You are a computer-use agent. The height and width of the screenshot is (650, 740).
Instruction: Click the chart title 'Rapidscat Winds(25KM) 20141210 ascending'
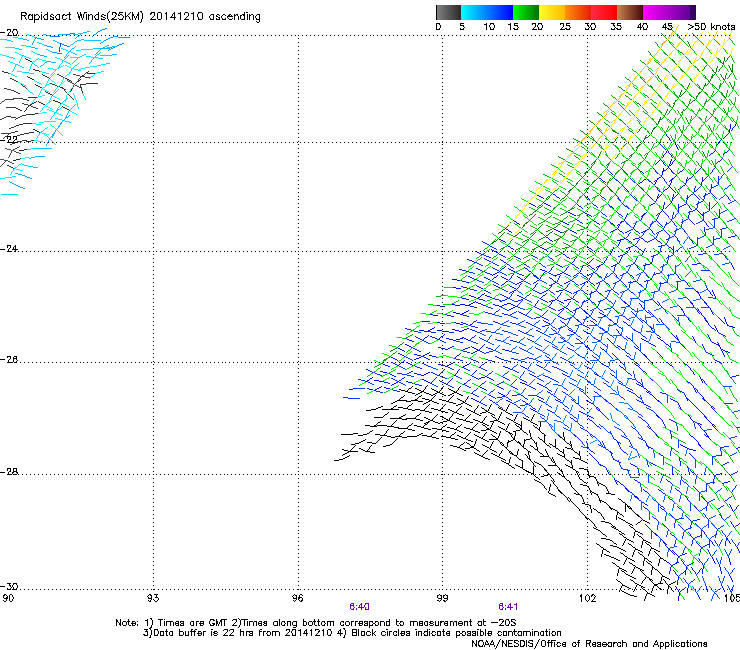point(140,17)
